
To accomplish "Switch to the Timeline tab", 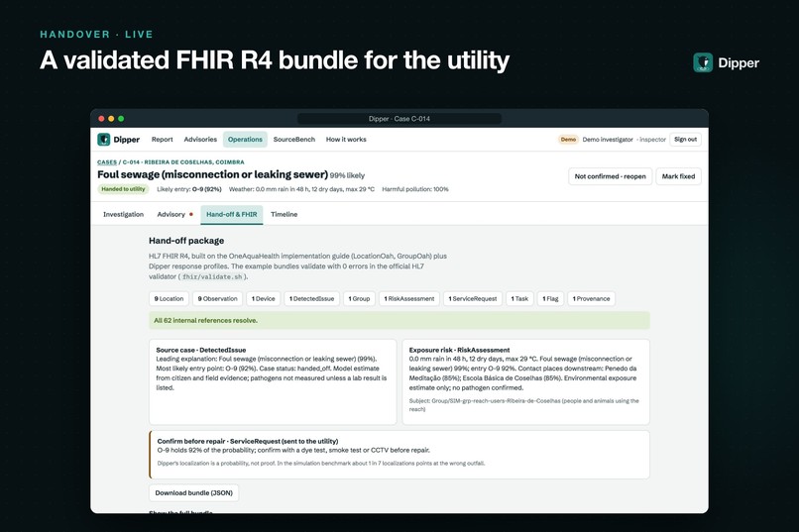I will tap(284, 214).
